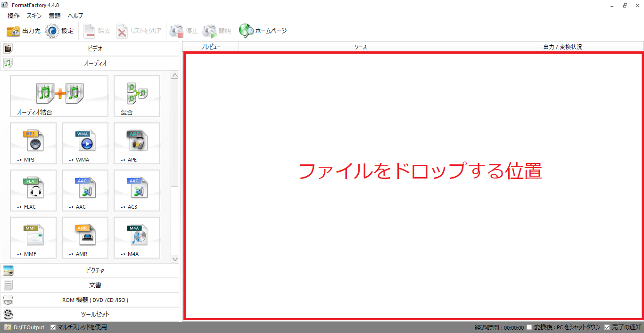Image resolution: width=644 pixels, height=333 pixels.
Task: Expand the ツールセット category panel
Action: pyautogui.click(x=90, y=314)
